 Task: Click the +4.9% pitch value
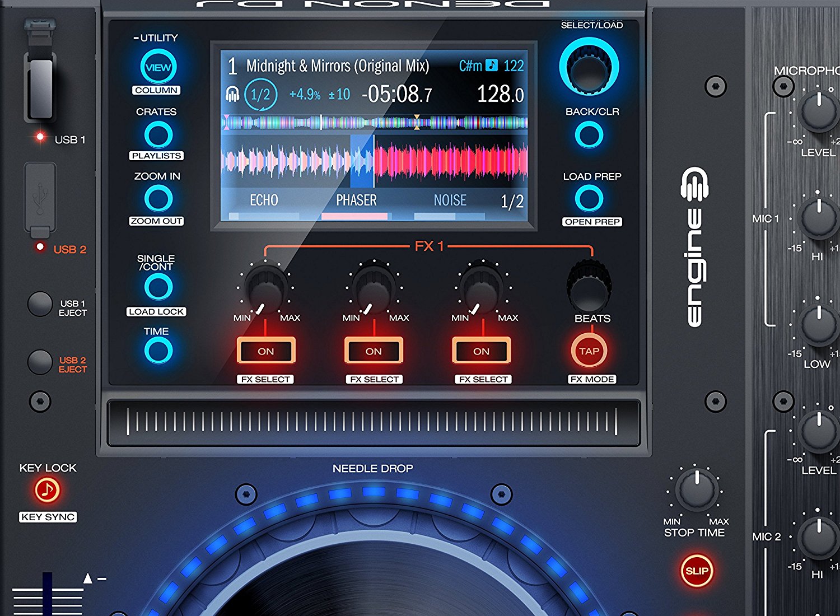(305, 94)
